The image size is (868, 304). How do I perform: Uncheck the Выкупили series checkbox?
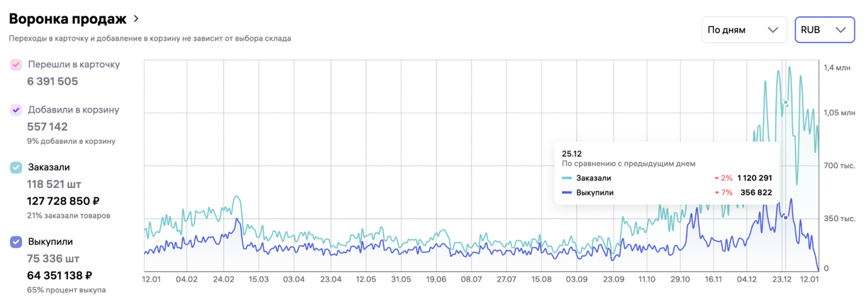point(16,242)
